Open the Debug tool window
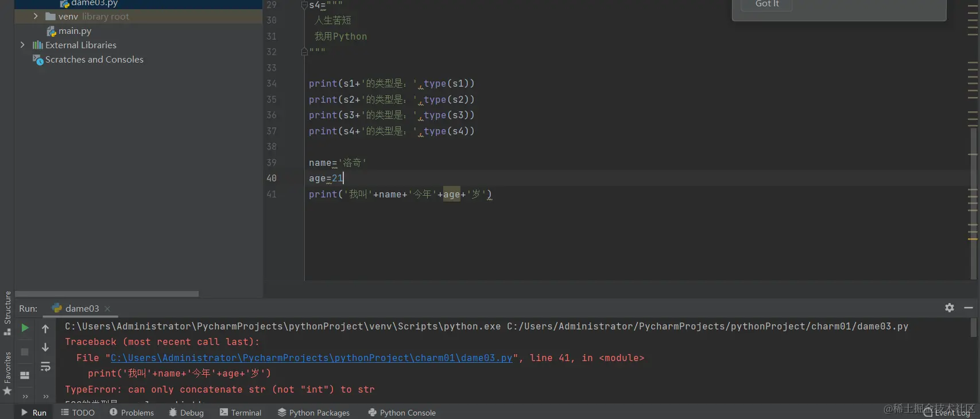 tap(187, 412)
